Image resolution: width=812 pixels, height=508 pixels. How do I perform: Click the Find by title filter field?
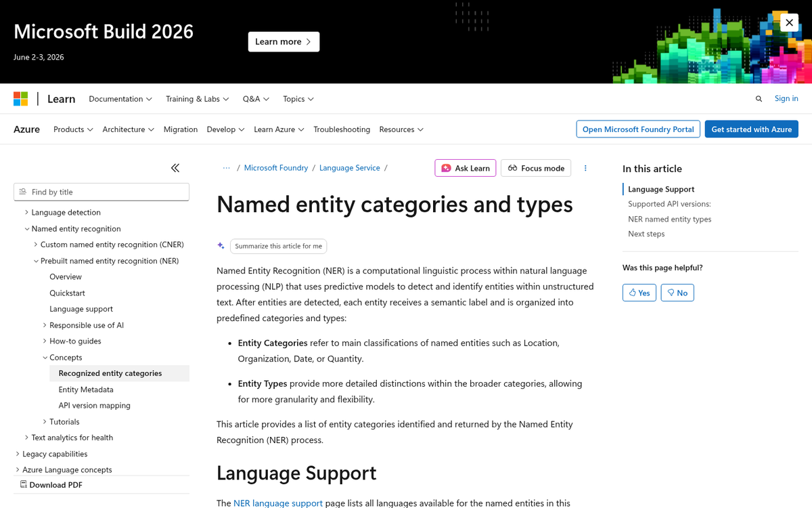(101, 192)
